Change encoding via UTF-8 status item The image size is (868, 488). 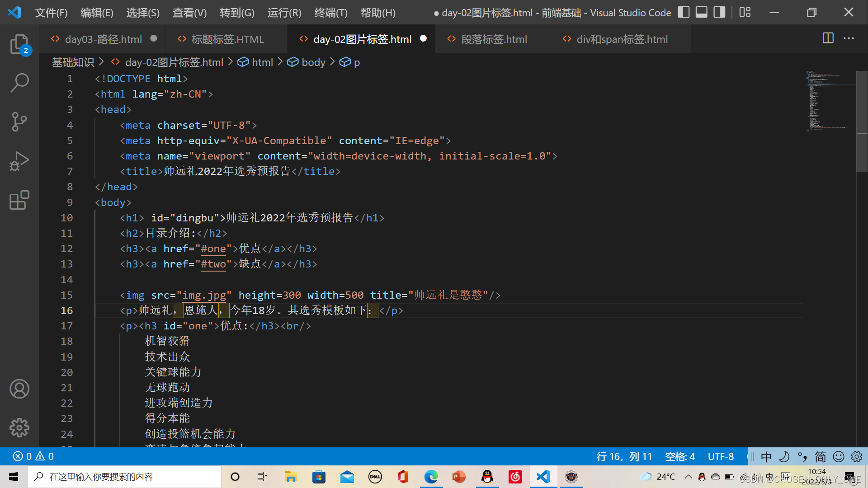pyautogui.click(x=721, y=456)
